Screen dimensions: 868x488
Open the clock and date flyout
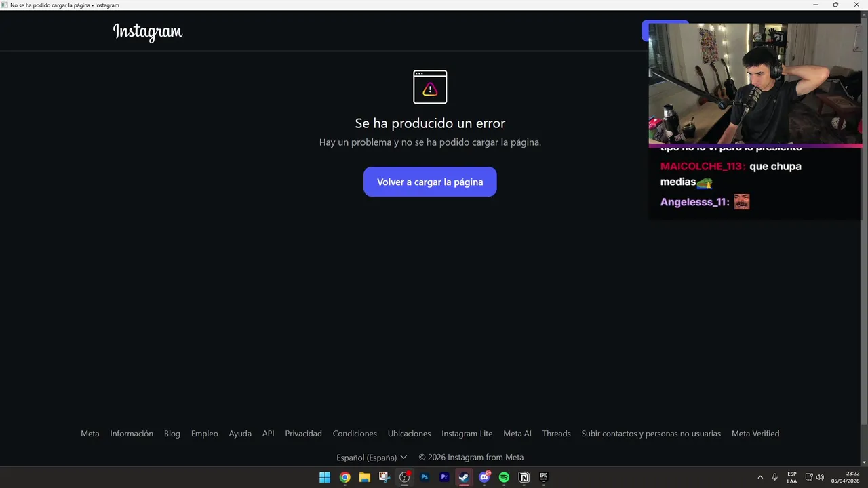pyautogui.click(x=845, y=477)
